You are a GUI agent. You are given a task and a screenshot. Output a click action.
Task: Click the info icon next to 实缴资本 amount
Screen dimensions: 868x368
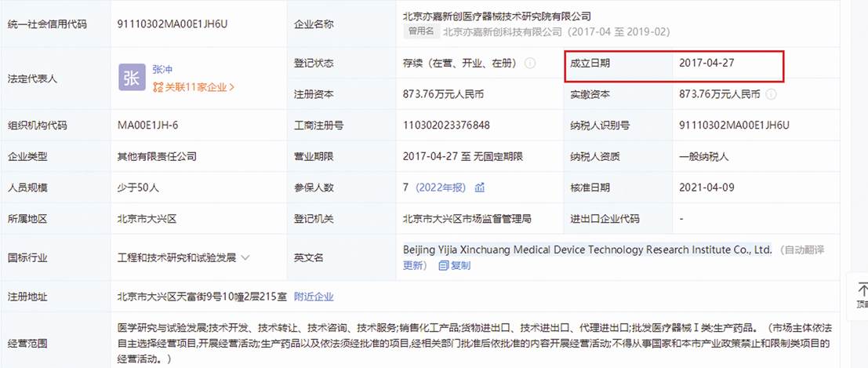click(x=771, y=94)
